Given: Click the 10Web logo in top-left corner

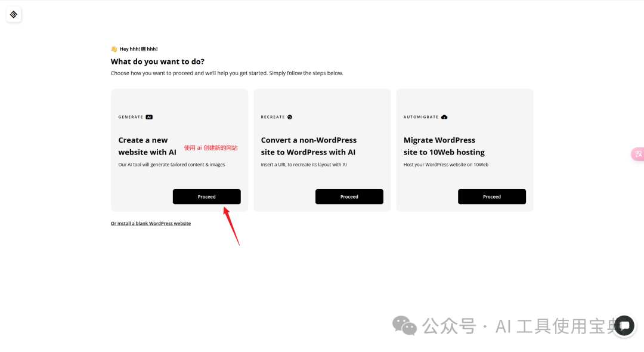Looking at the screenshot, I should pos(14,14).
